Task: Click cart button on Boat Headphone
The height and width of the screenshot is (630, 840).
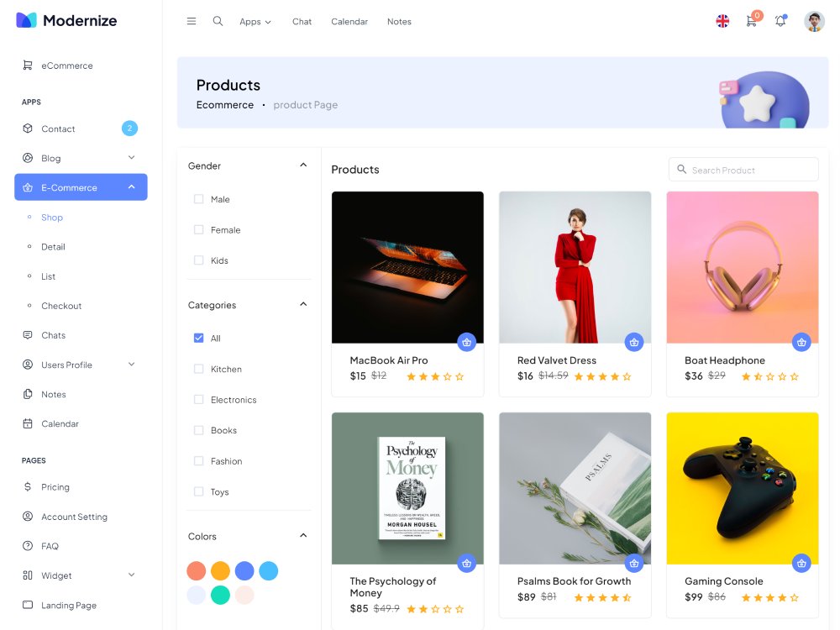Action: (801, 342)
